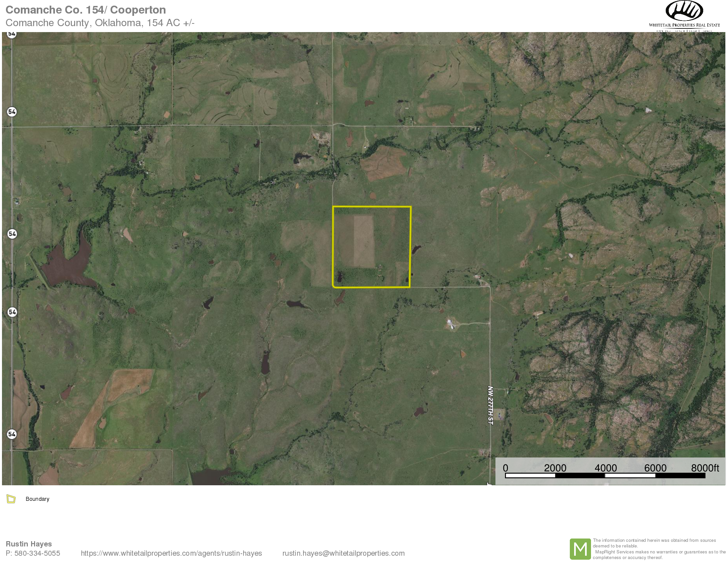Screen dimensions: 728x562
Task: Open the Rustin Hayes agent profile link
Action: click(171, 553)
